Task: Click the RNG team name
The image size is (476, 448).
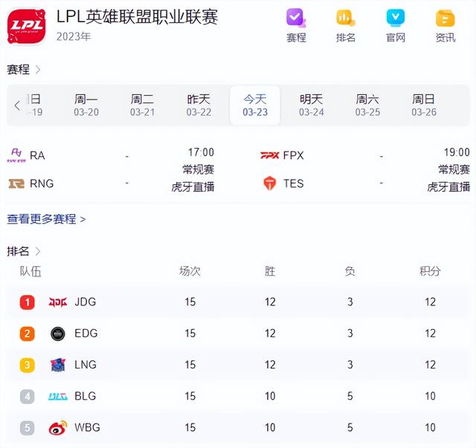Action: tap(42, 184)
